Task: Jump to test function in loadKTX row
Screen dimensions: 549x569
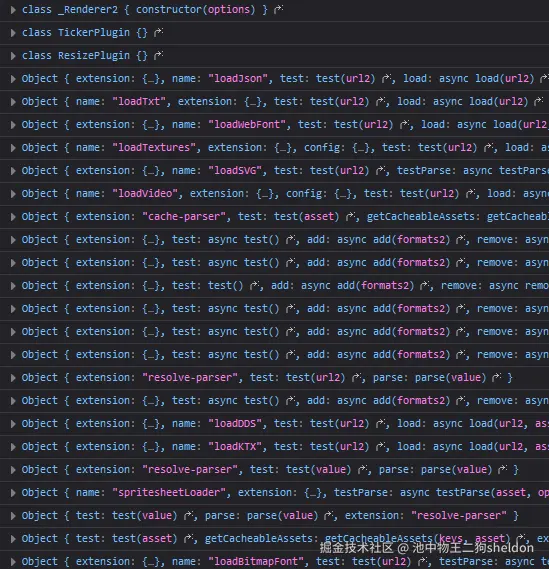Action: click(x=380, y=446)
